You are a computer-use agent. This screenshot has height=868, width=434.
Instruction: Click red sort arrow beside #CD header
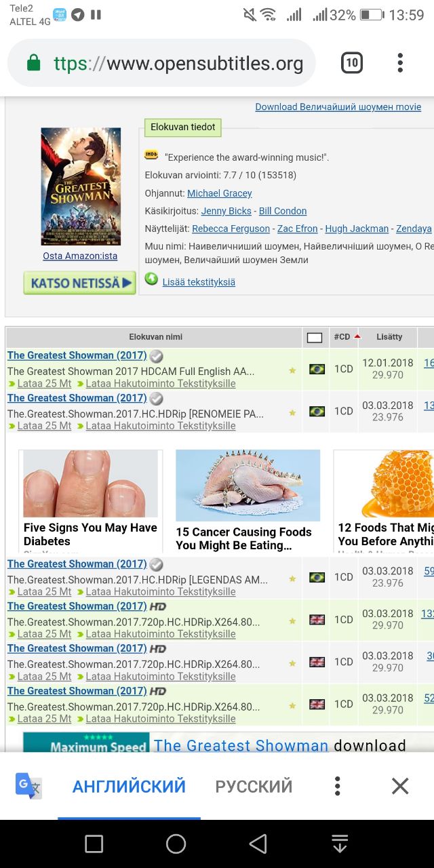[x=357, y=336]
